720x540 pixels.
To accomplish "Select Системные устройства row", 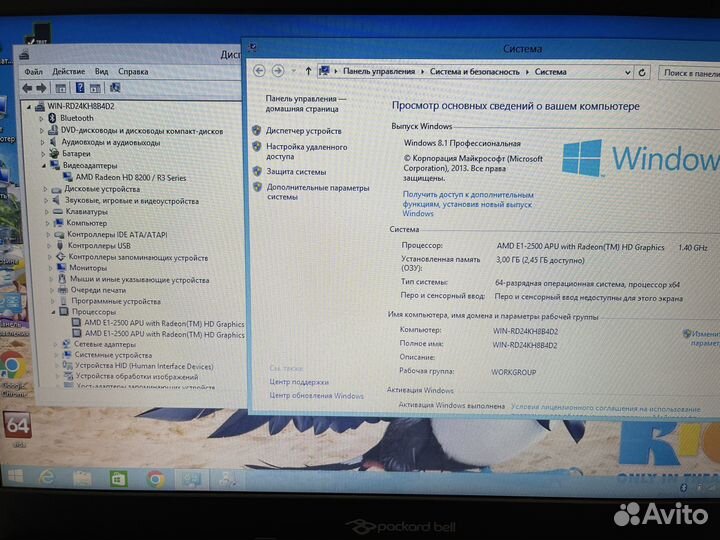I will pos(113,355).
